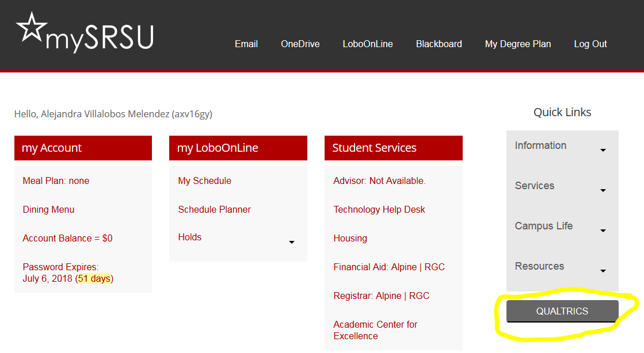644x353 pixels.
Task: Click the QUALTRICS button
Action: coord(562,311)
